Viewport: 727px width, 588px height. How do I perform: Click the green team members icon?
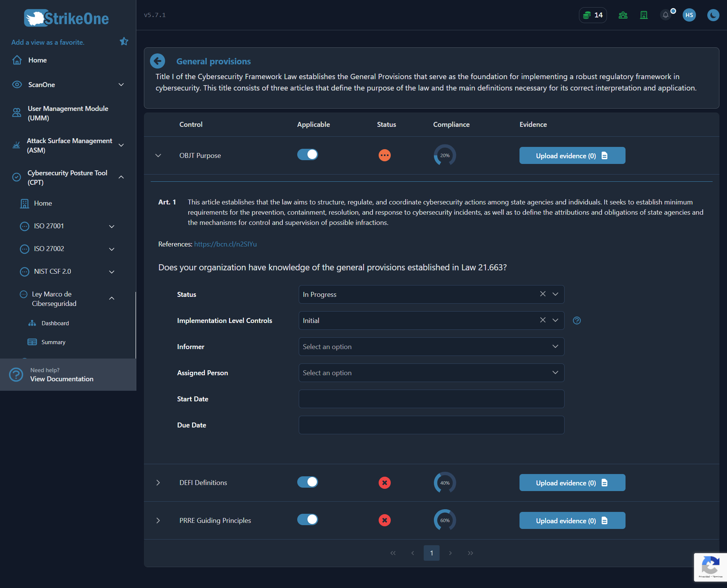623,15
